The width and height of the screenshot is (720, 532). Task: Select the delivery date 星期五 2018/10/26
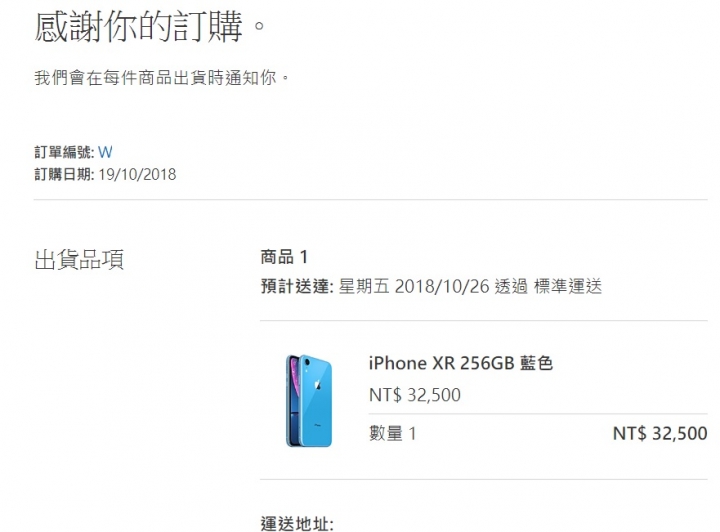[x=414, y=286]
